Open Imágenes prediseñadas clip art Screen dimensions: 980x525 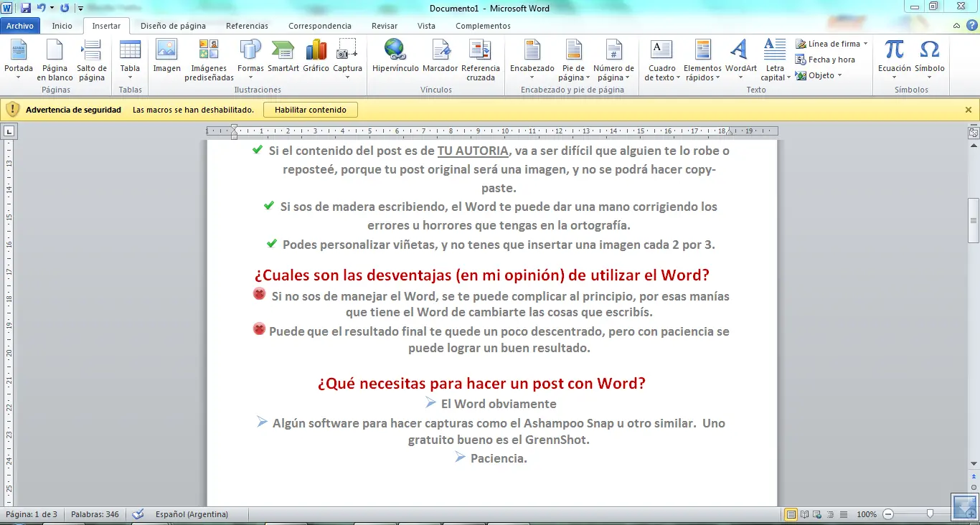tap(209, 60)
